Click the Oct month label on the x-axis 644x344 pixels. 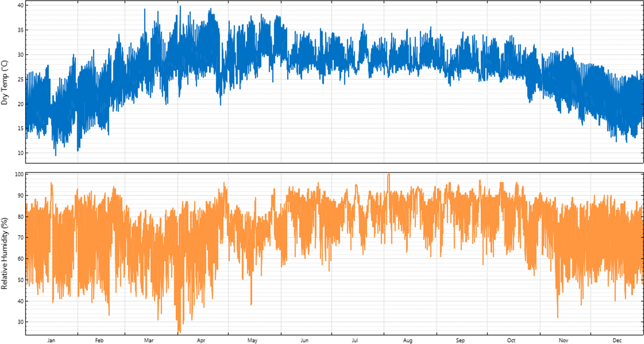[x=512, y=340]
